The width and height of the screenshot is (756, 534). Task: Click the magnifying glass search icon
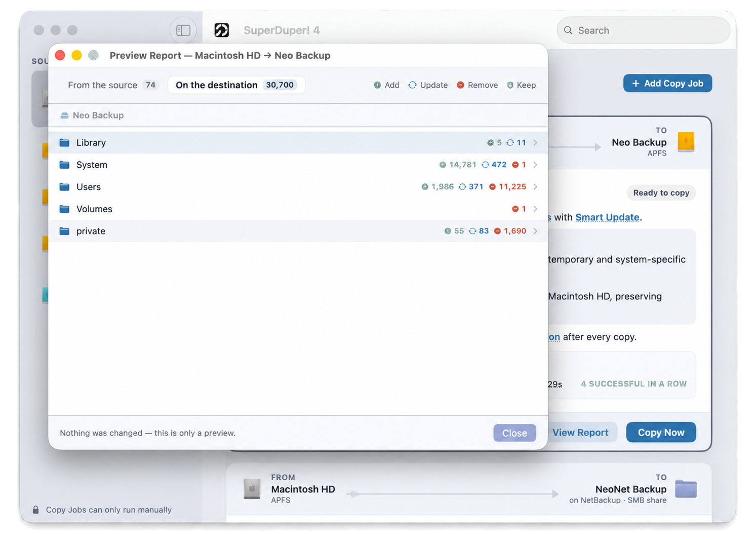pyautogui.click(x=568, y=30)
